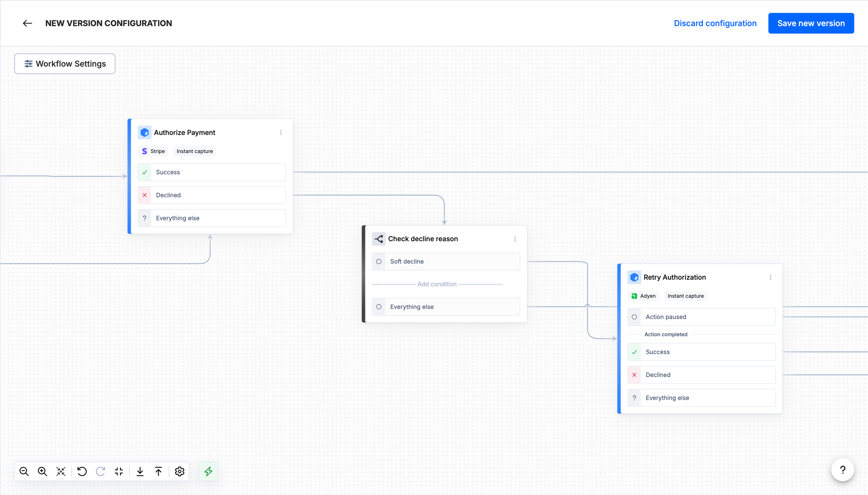Click the redo arrow icon

(x=100, y=471)
